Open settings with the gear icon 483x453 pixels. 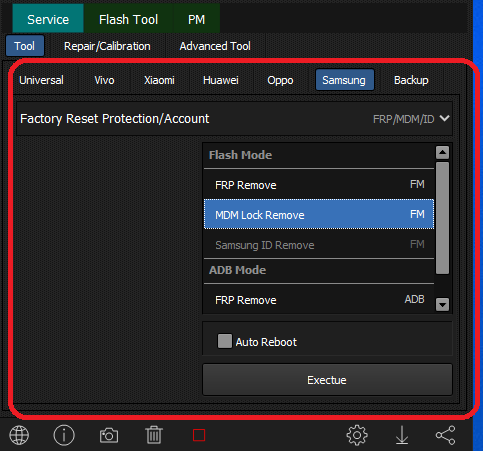click(x=357, y=435)
